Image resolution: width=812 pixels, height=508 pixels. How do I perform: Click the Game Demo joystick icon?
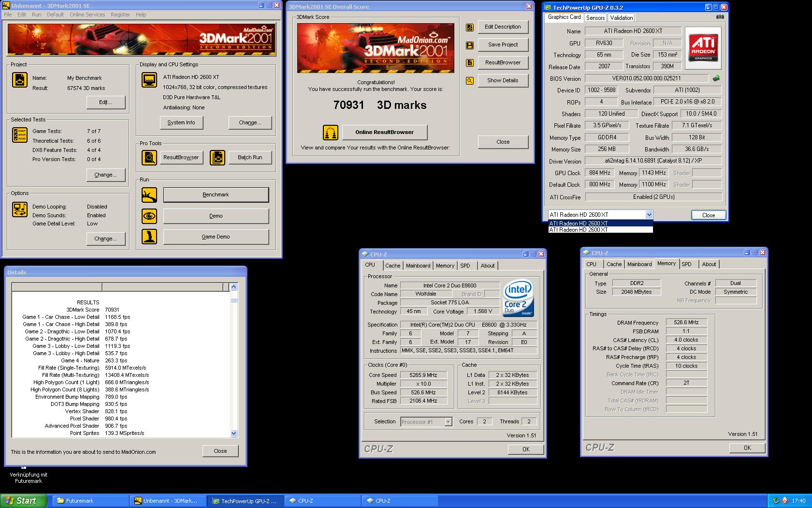tap(149, 237)
